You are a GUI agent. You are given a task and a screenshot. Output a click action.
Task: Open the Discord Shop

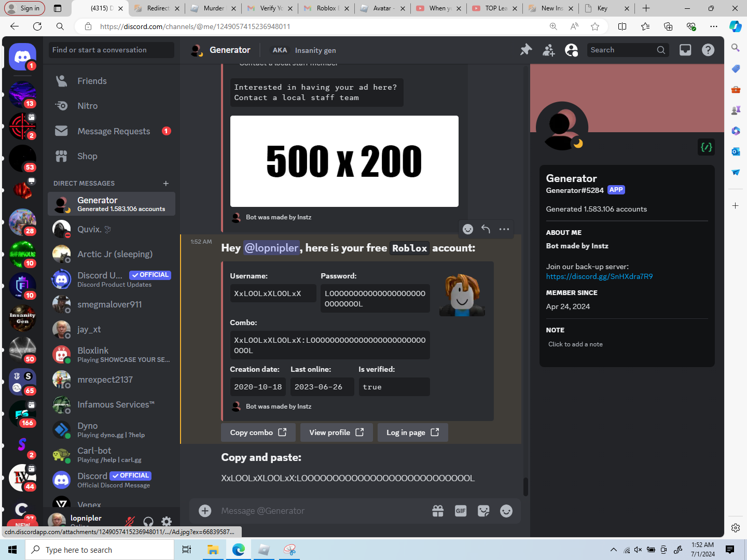coord(112,156)
